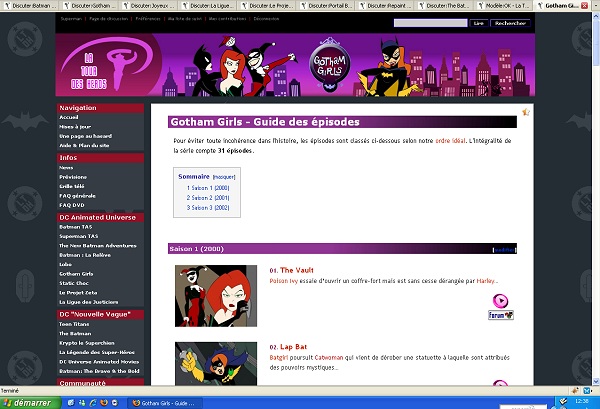Click the Catwoman character link
The image size is (600, 409).
tap(329, 357)
